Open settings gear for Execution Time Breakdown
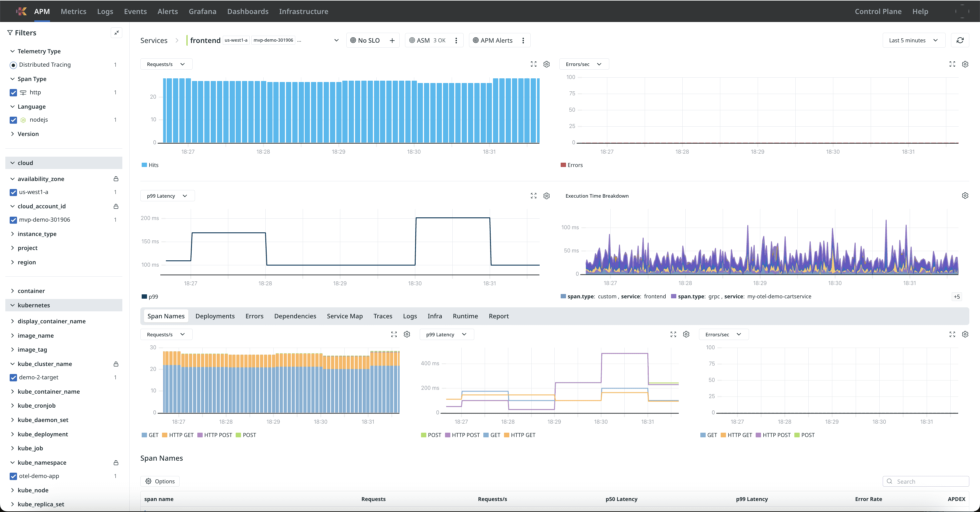This screenshot has height=512, width=980. pyautogui.click(x=965, y=196)
